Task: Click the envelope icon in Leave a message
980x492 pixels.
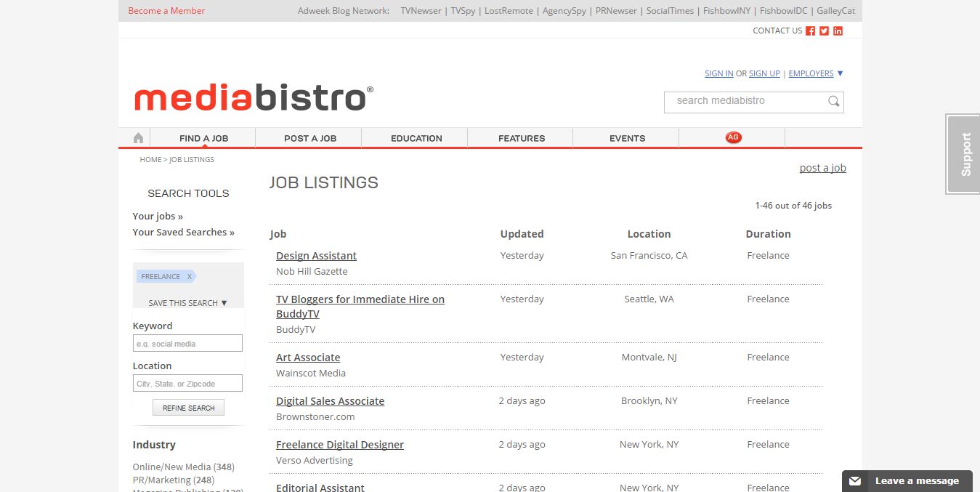Action: pyautogui.click(x=855, y=480)
